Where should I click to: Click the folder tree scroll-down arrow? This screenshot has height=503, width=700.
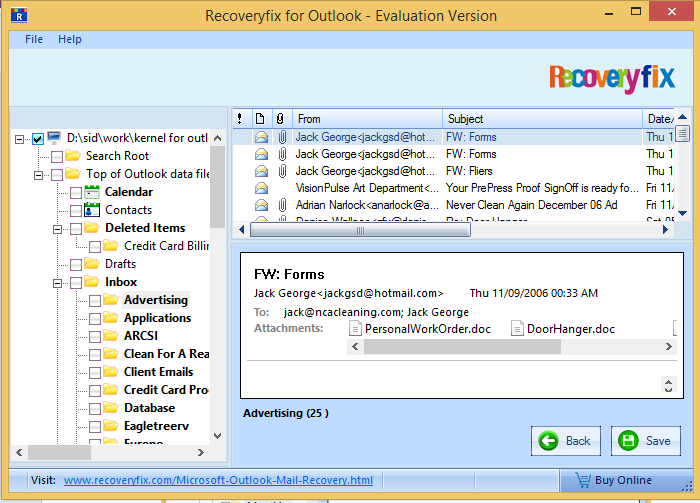(217, 436)
